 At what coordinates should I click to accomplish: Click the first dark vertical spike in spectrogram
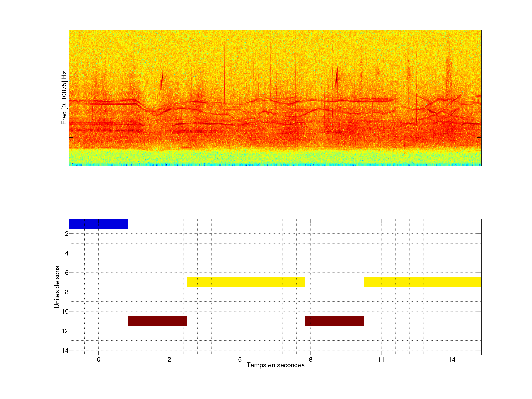[x=162, y=77]
